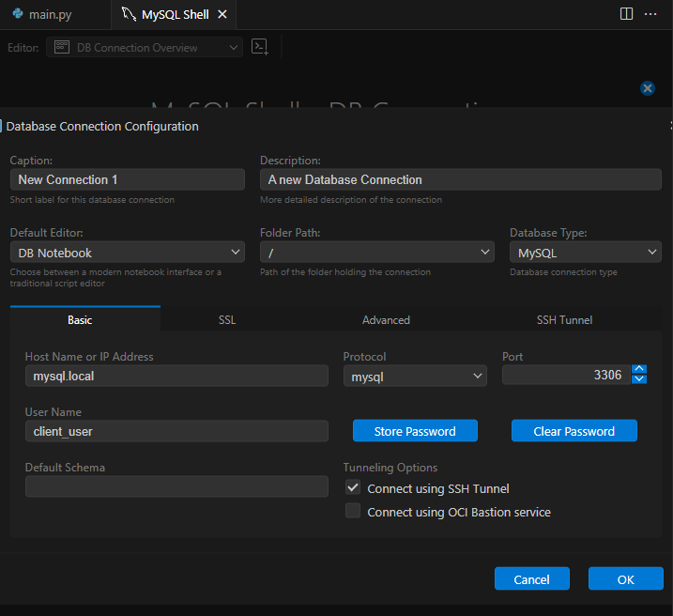The image size is (673, 616).
Task: Open the more actions ellipsis menu
Action: [650, 14]
